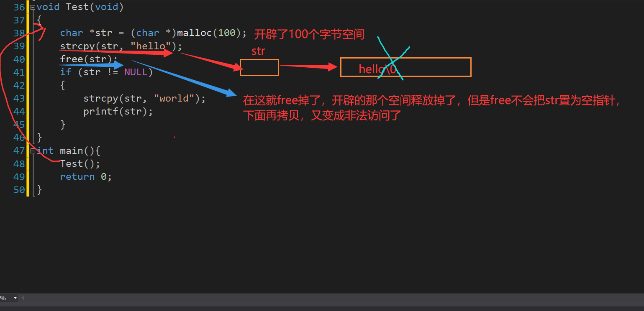Click line number 38 in the gutter
The image size is (644, 311).
(19, 33)
